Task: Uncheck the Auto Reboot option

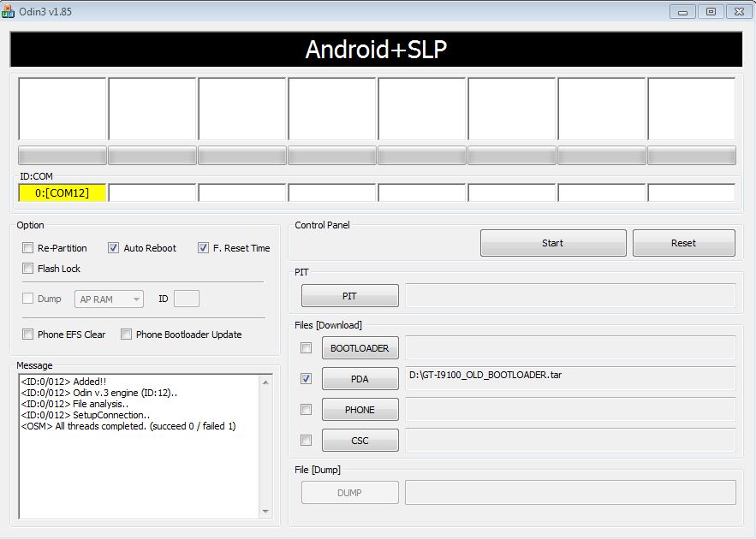Action: (x=113, y=248)
